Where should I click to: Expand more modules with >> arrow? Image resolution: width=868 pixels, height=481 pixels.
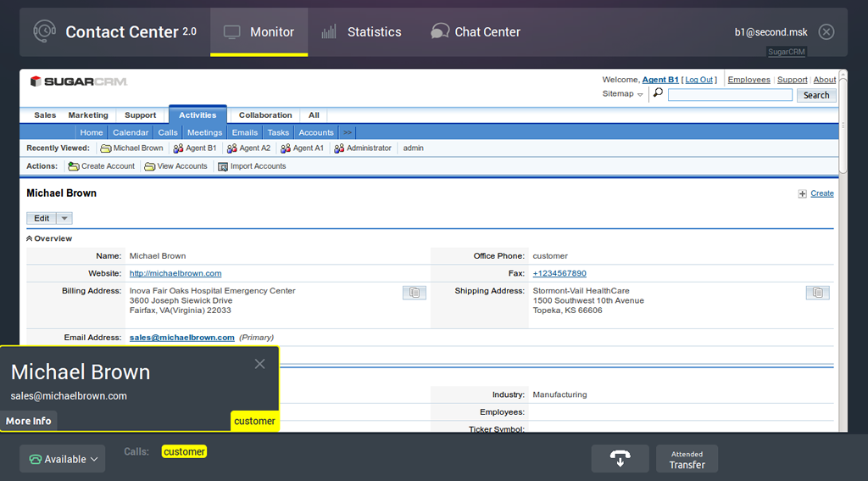pyautogui.click(x=347, y=132)
